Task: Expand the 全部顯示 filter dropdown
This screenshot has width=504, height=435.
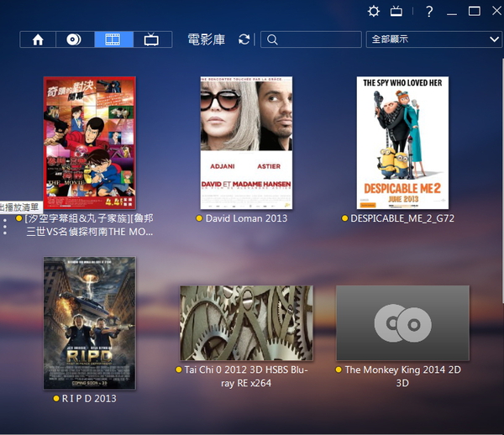Action: 433,39
